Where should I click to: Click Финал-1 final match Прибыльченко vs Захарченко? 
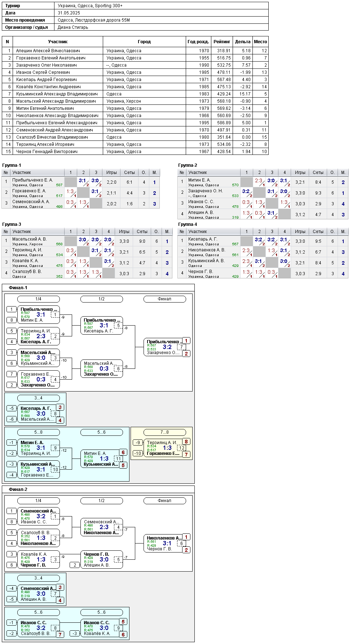(165, 347)
